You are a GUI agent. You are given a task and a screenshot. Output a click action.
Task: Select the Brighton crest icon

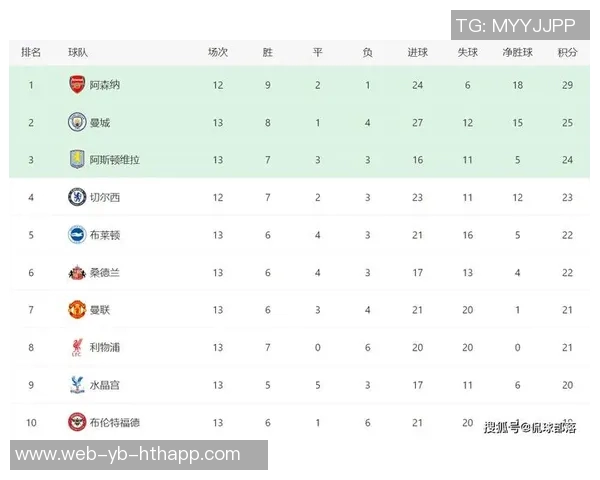[77, 234]
